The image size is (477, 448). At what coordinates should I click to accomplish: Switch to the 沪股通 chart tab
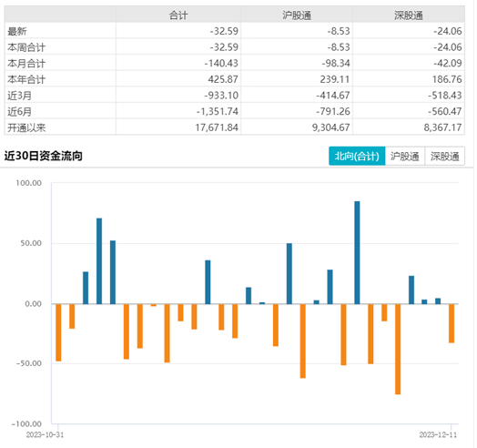point(405,156)
